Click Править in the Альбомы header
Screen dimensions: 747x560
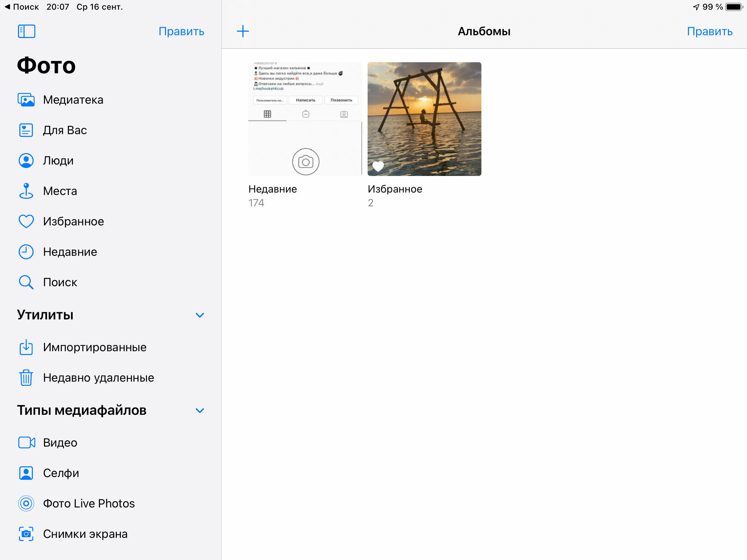[710, 31]
